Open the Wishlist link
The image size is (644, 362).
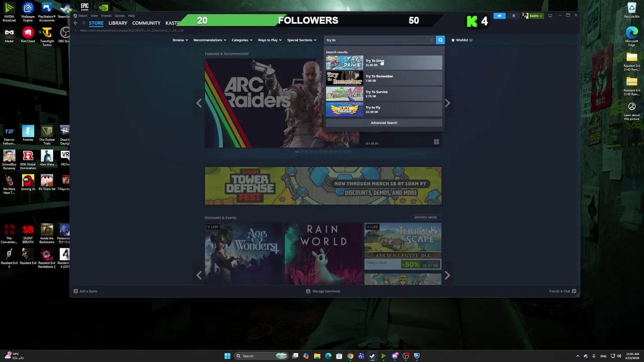point(462,40)
